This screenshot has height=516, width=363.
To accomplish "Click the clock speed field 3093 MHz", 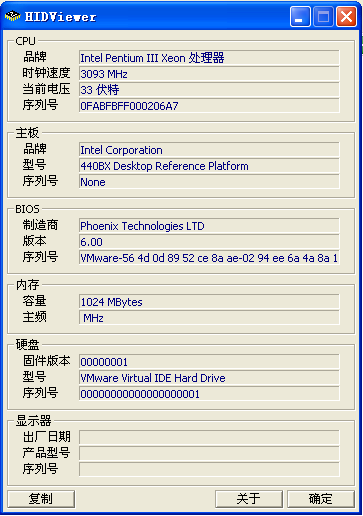I will point(209,74).
